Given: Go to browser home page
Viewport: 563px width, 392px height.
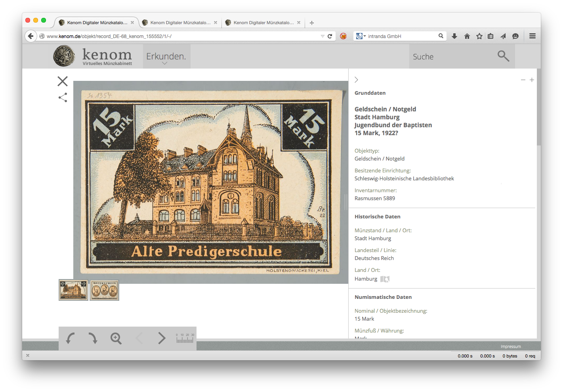Looking at the screenshot, I should click(x=467, y=36).
